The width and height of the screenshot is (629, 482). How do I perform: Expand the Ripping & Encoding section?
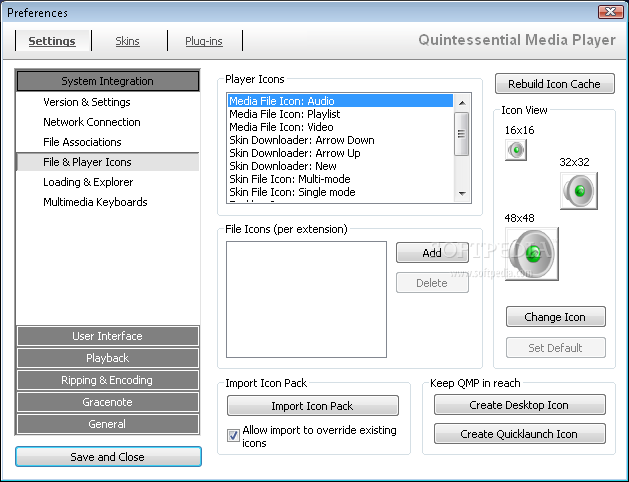click(108, 380)
